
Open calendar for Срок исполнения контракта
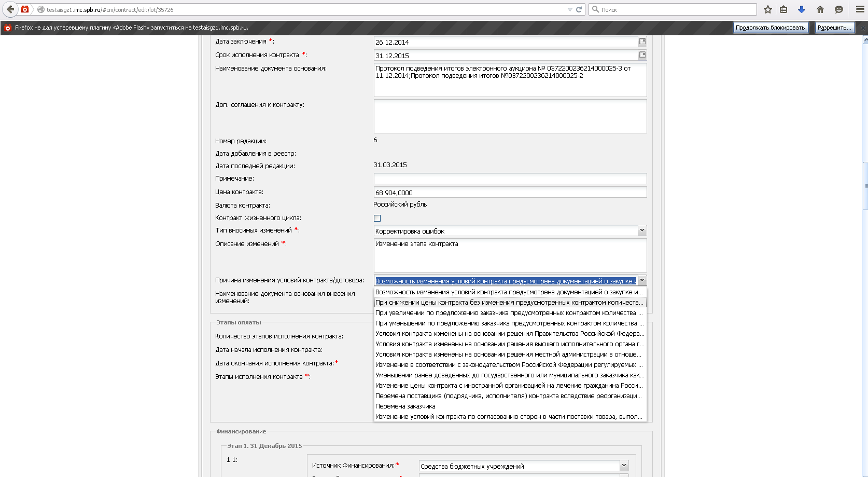[642, 55]
